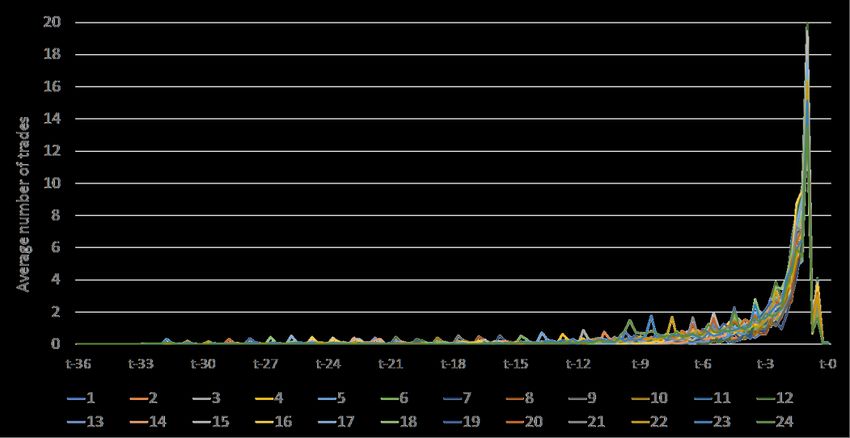Image resolution: width=850 pixels, height=438 pixels.
Task: Click the x-axis label t-9
Action: [x=640, y=364]
